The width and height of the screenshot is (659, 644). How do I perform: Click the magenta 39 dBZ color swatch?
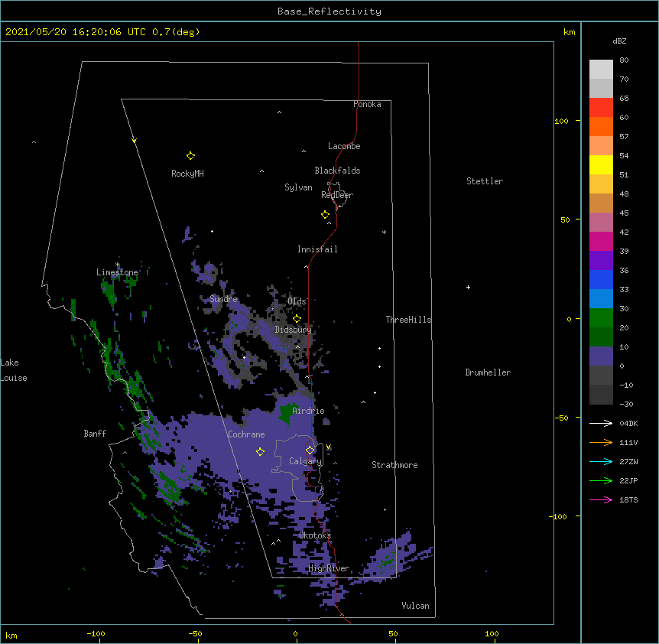pyautogui.click(x=601, y=241)
